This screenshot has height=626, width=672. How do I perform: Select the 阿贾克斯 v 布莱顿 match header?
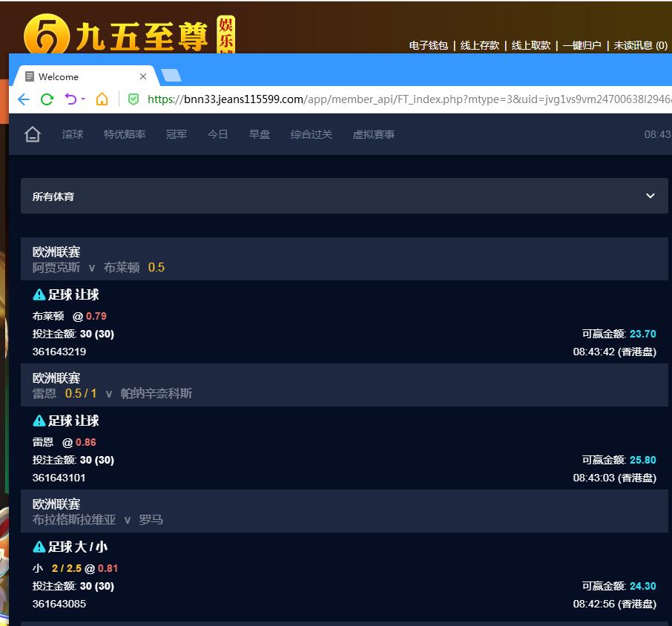[344, 260]
